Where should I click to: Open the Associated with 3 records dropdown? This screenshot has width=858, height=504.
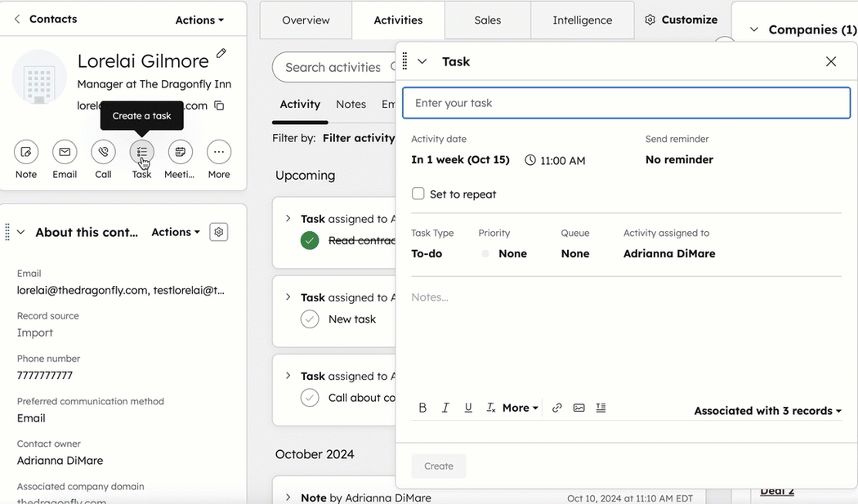(767, 411)
